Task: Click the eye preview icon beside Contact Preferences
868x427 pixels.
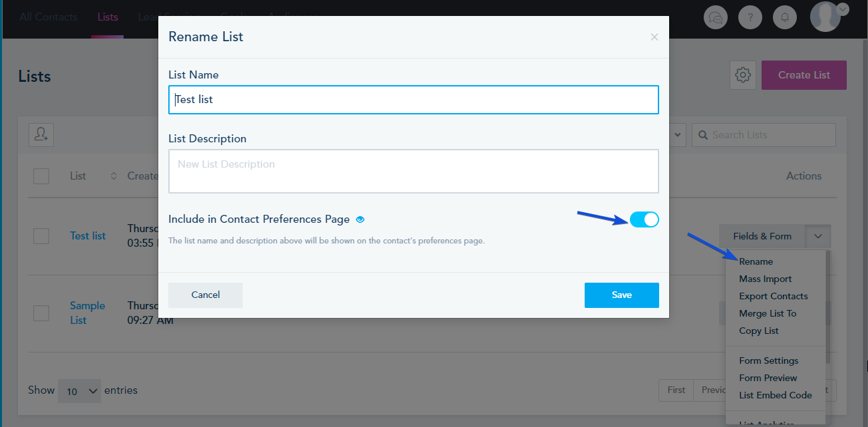Action: pos(361,219)
